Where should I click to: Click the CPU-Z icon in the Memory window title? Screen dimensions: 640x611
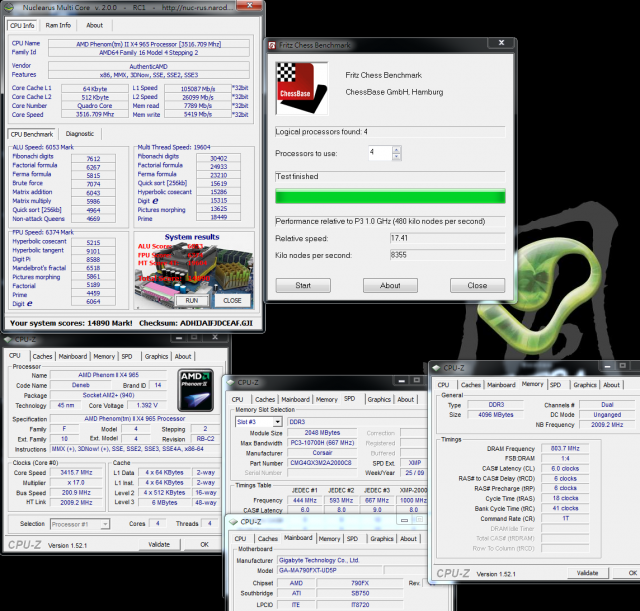pos(437,368)
